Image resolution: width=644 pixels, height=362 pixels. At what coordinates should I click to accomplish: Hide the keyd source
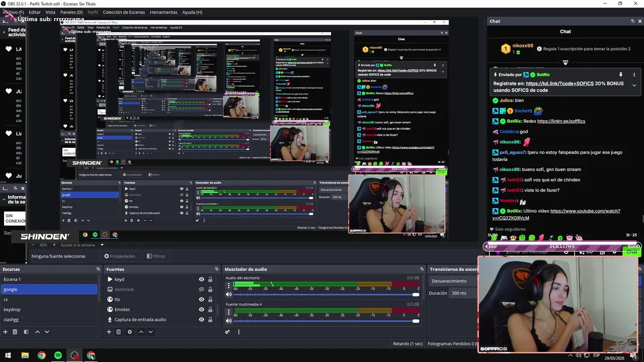(x=201, y=280)
